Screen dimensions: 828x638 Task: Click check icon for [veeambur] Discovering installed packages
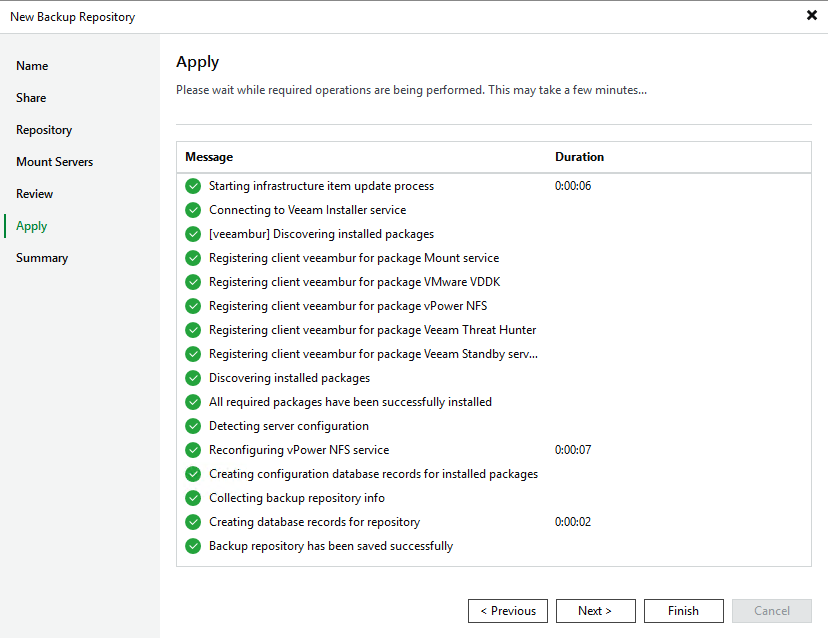tap(193, 234)
